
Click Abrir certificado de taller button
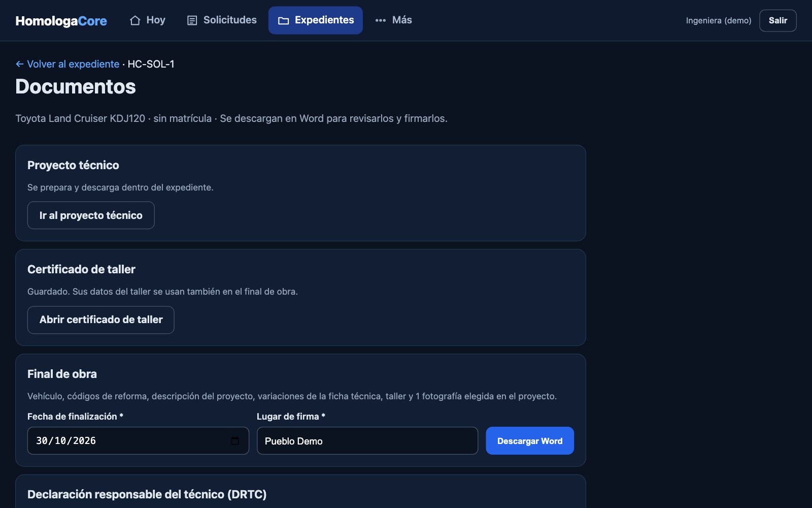pos(100,320)
